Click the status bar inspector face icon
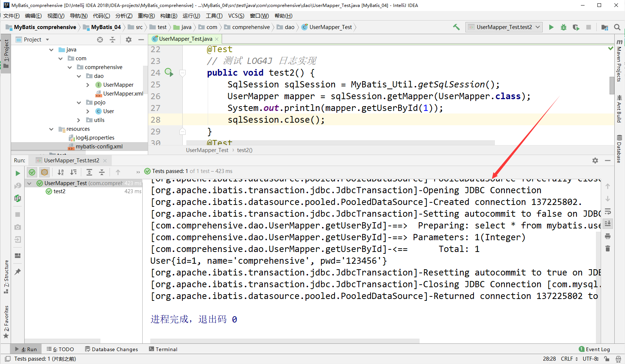Screen dimensions: 625x364 (618, 359)
